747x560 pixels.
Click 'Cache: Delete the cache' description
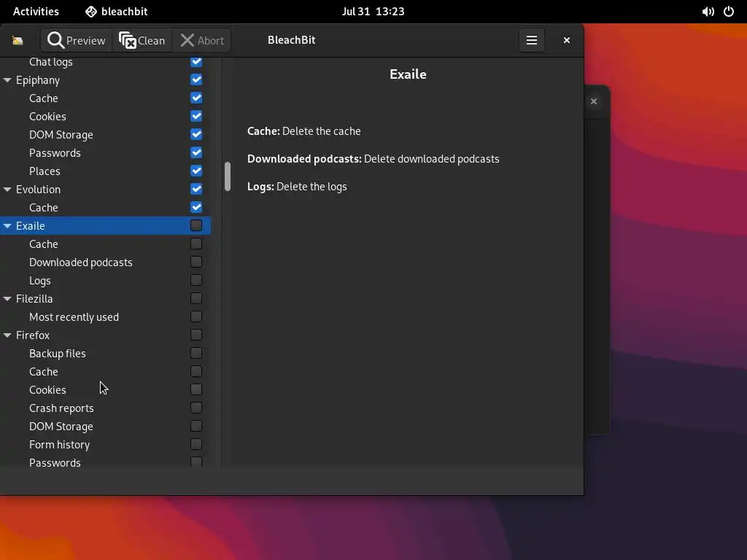pos(304,131)
